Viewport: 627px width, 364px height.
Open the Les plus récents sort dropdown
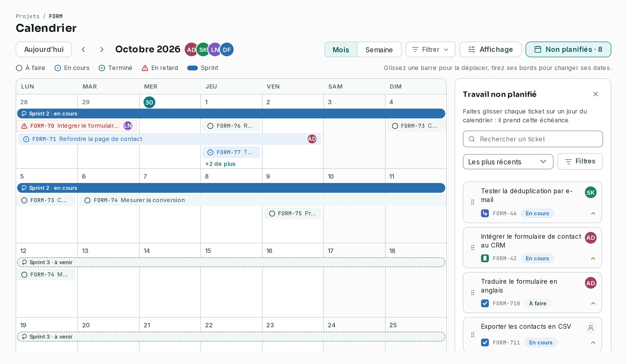(508, 162)
